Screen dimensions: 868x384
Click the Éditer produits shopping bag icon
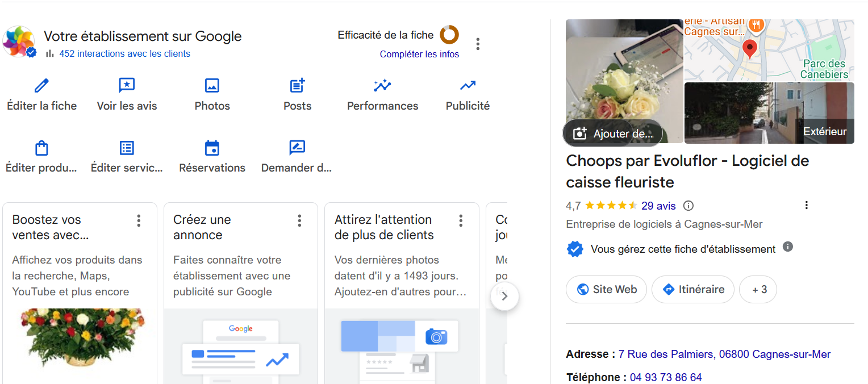[x=41, y=148]
